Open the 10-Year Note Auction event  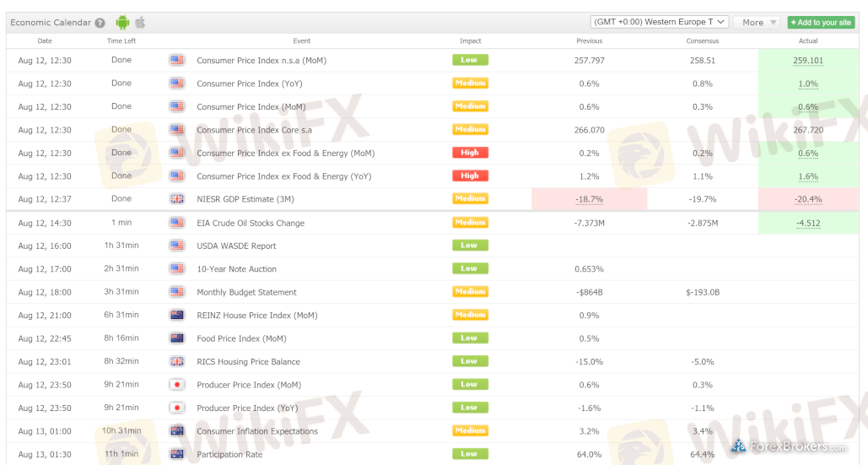236,269
